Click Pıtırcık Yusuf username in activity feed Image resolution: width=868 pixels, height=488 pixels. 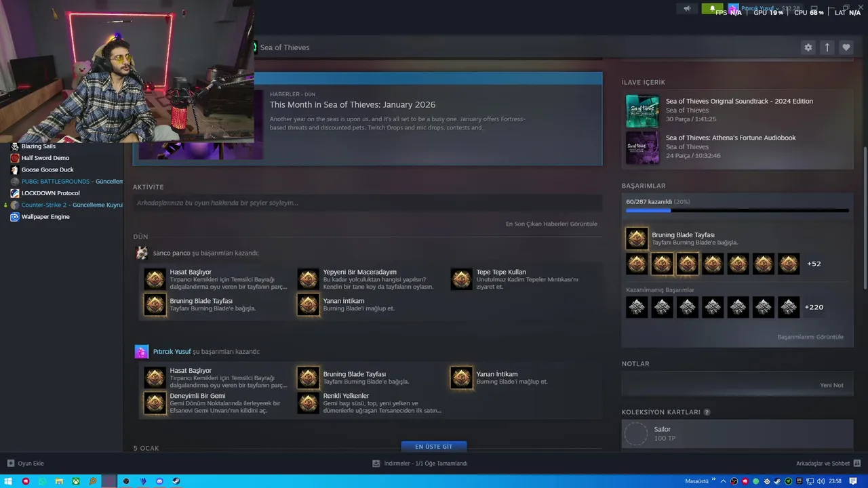[172, 352]
